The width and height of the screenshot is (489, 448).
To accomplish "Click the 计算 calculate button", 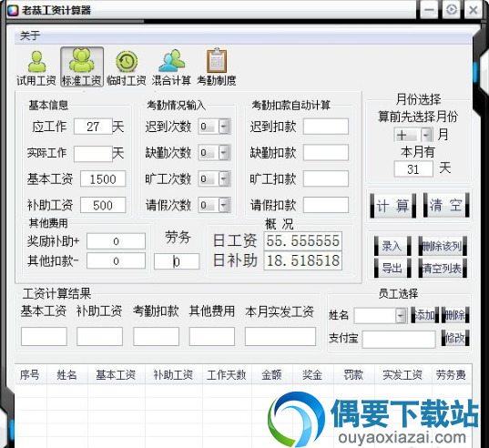I will point(392,206).
